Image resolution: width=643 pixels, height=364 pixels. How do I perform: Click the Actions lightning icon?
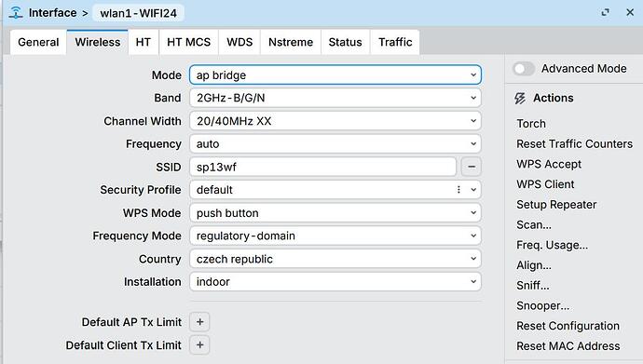[x=520, y=99]
